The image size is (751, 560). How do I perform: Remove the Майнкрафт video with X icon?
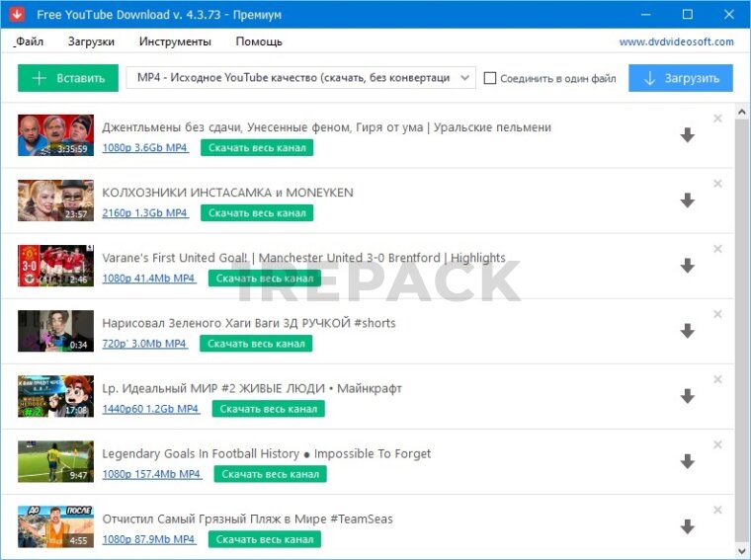(x=717, y=379)
